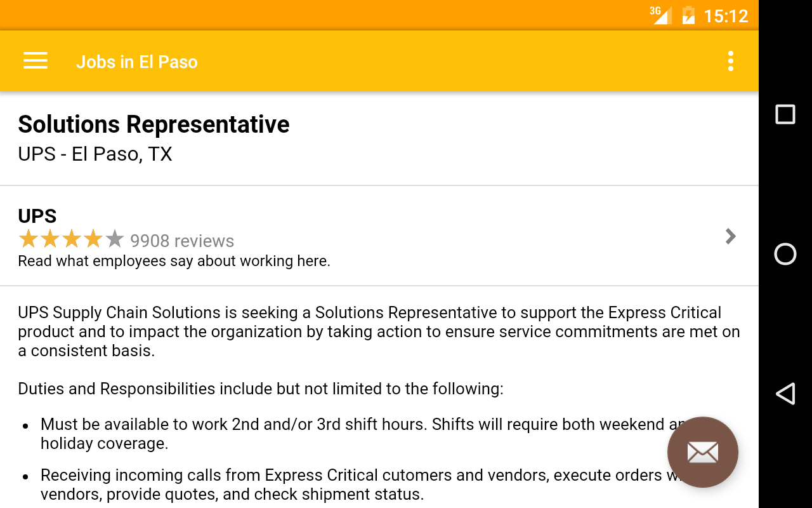Tap the 'Solutions Representative' job title

click(x=154, y=124)
